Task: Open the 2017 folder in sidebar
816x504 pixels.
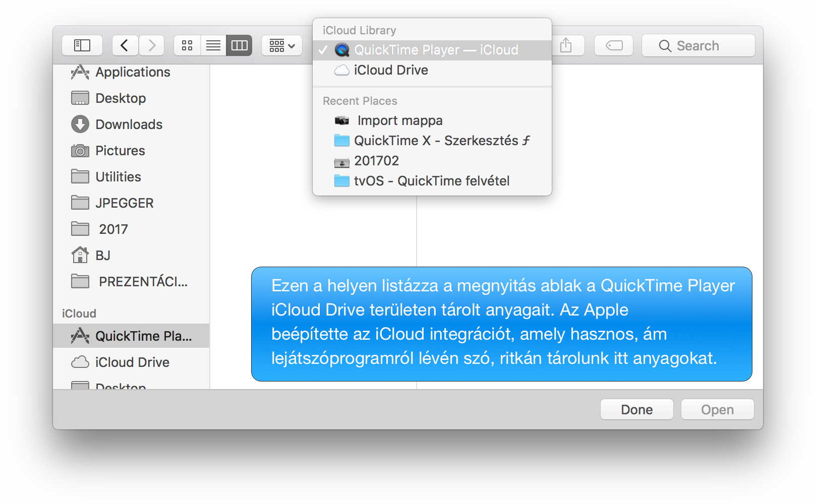Action: pos(131,229)
